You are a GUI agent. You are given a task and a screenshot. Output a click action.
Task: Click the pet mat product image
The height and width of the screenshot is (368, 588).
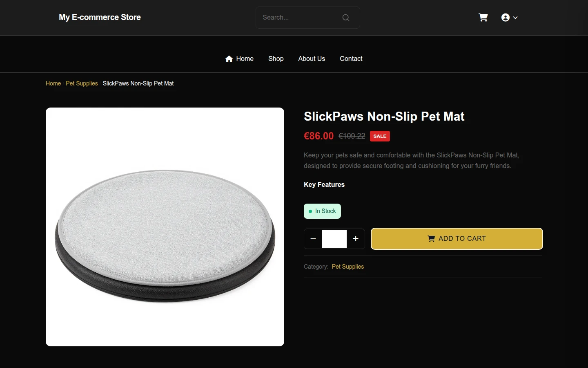165,227
